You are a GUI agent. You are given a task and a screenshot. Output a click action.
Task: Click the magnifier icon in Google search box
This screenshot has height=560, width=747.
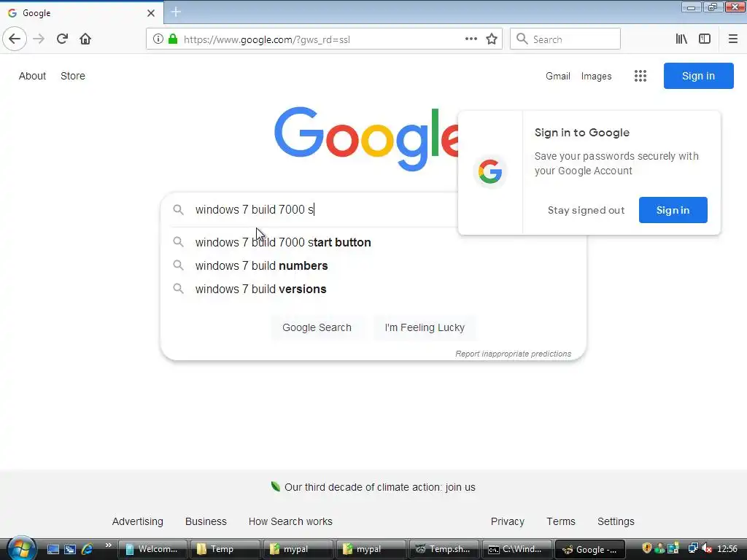click(x=178, y=209)
